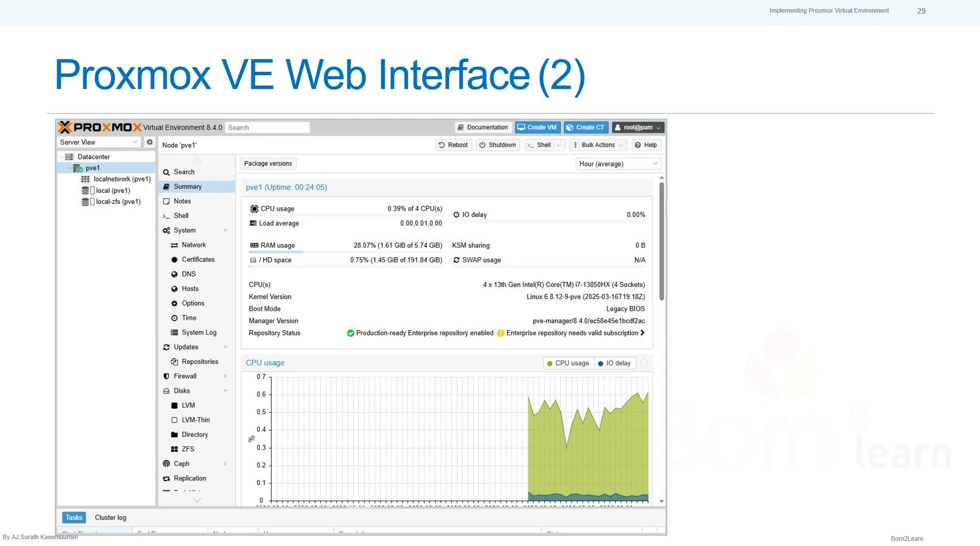Collapse the Datacenter tree node
The width and height of the screenshot is (980, 546).
coord(62,157)
